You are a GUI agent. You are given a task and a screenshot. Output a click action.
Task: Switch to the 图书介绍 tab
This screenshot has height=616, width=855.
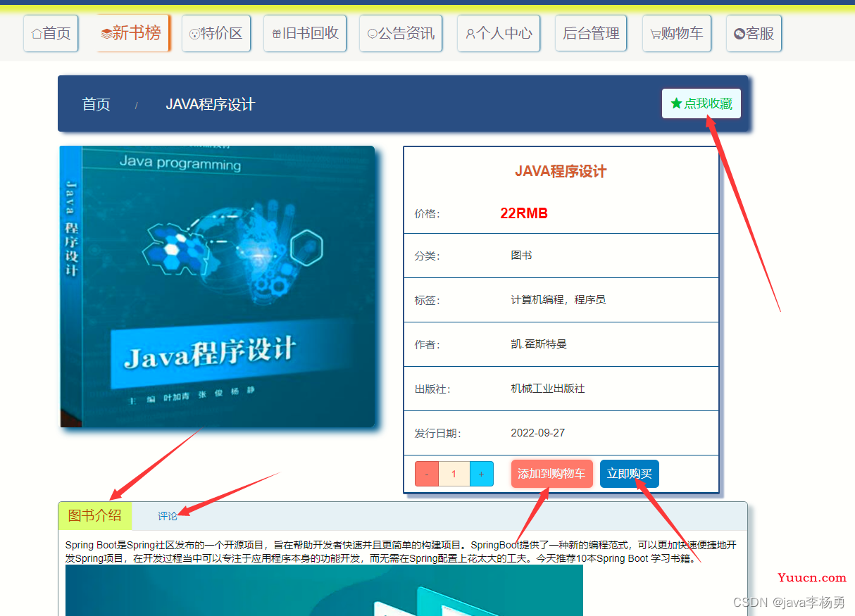click(95, 515)
